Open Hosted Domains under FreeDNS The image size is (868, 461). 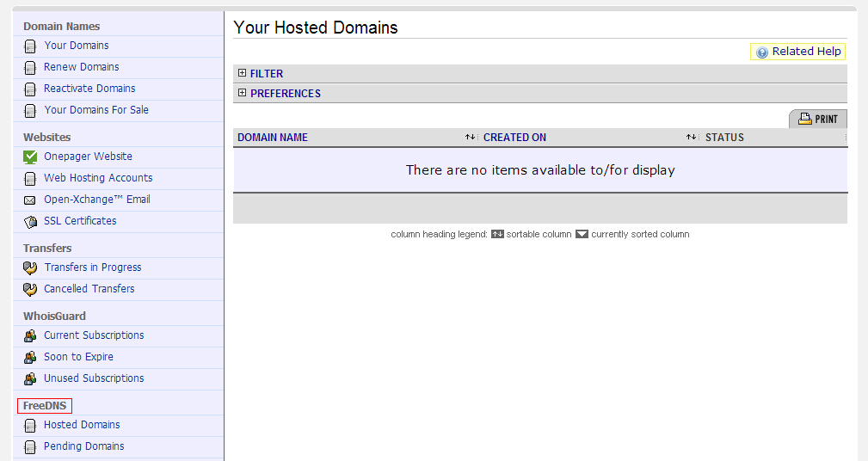(x=82, y=425)
